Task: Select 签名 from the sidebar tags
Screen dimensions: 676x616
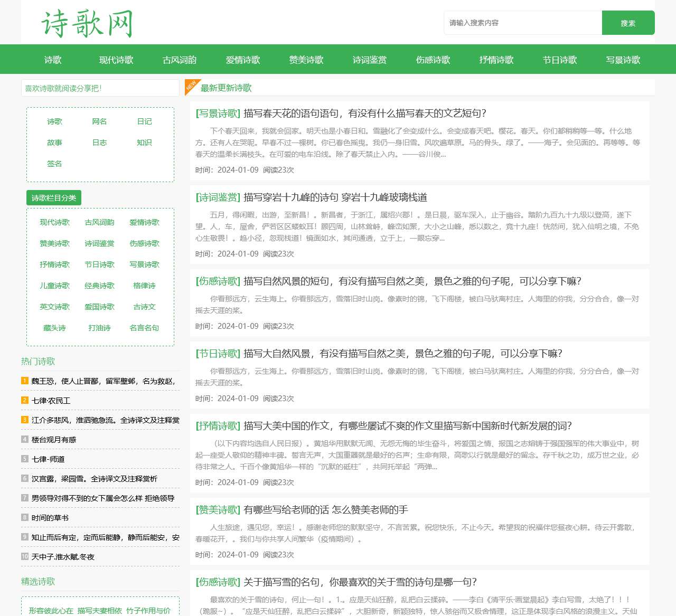Action: [54, 163]
